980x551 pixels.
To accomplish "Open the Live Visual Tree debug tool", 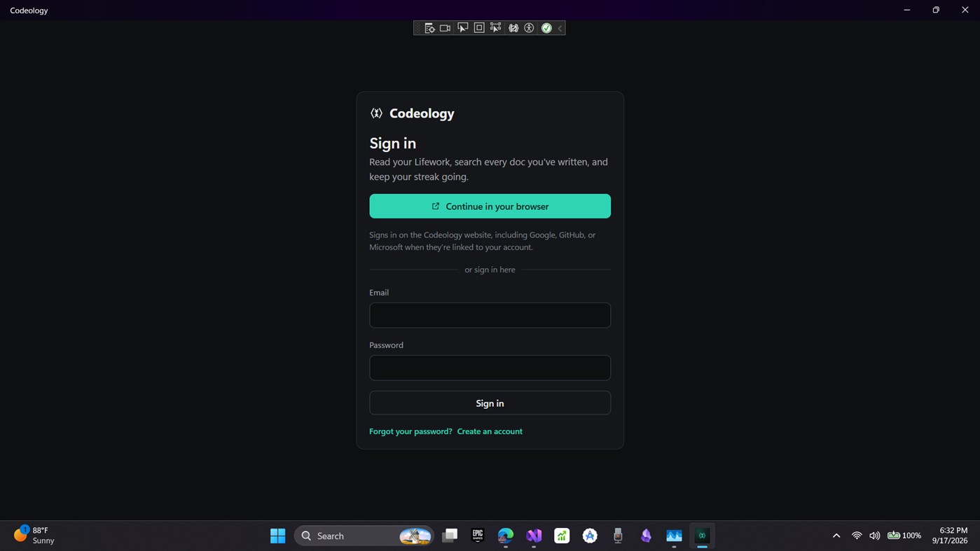I will coord(429,28).
